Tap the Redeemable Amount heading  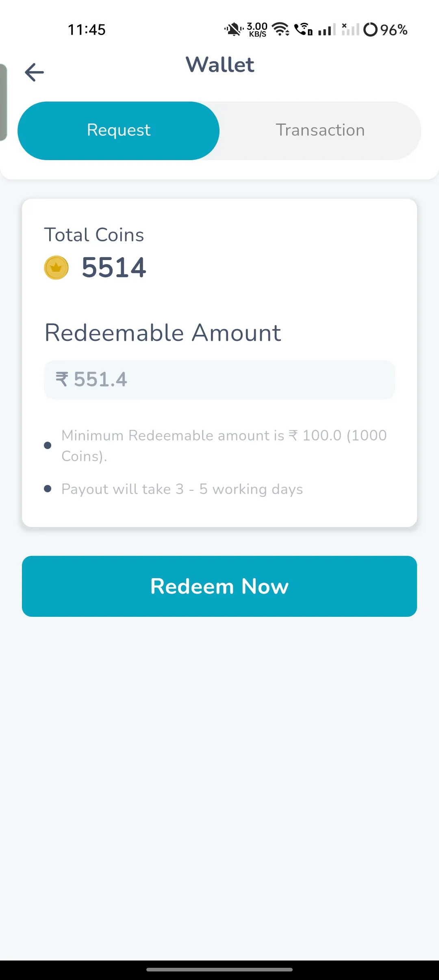[x=163, y=332]
